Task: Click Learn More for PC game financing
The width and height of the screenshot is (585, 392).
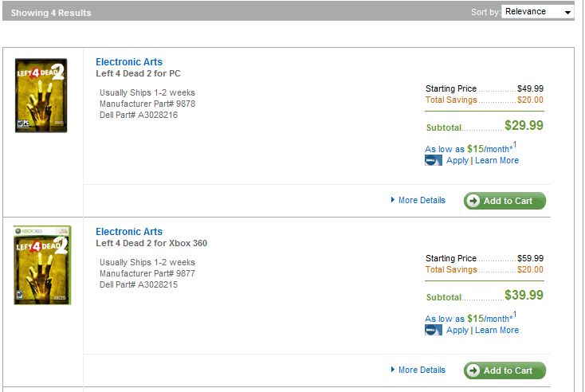Action: coord(497,160)
